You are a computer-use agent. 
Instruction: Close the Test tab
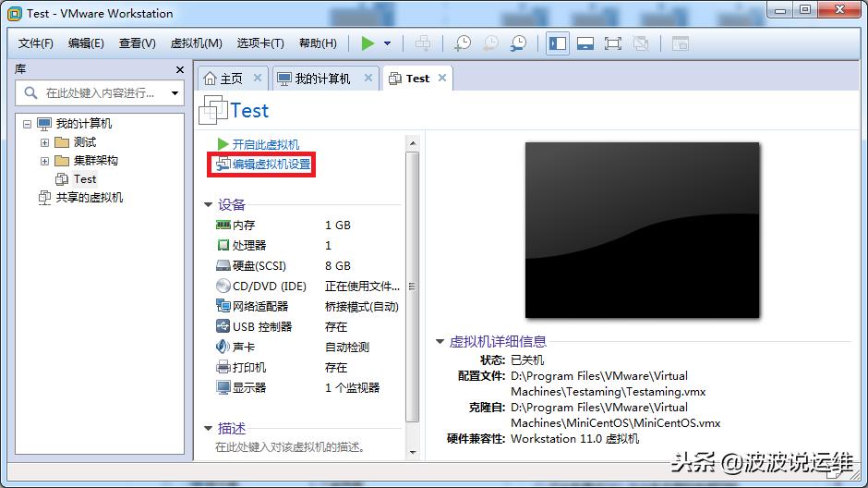point(442,79)
